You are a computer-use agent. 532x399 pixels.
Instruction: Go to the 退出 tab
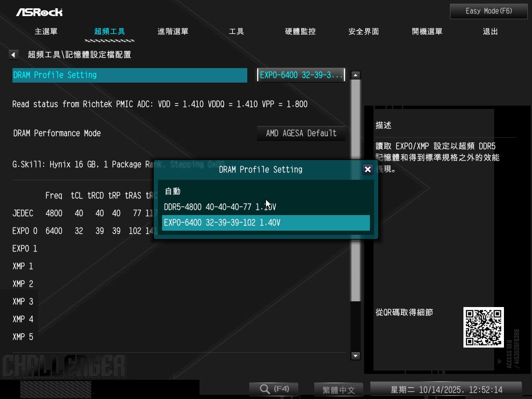[x=490, y=31]
